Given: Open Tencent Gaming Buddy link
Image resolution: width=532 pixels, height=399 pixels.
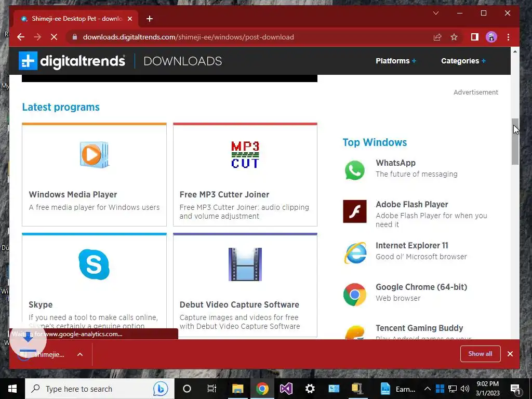Looking at the screenshot, I should click(x=419, y=328).
